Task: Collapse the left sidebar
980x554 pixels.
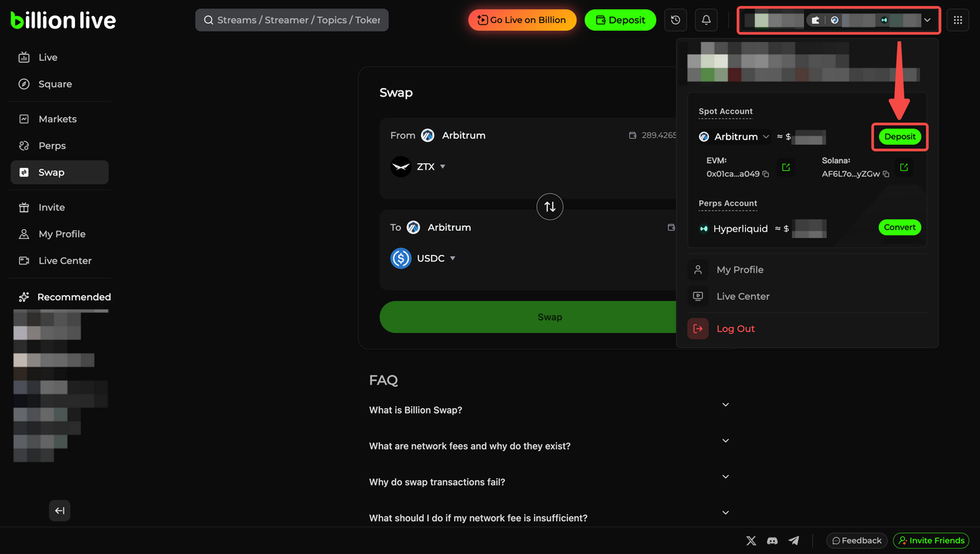Action: (60, 511)
